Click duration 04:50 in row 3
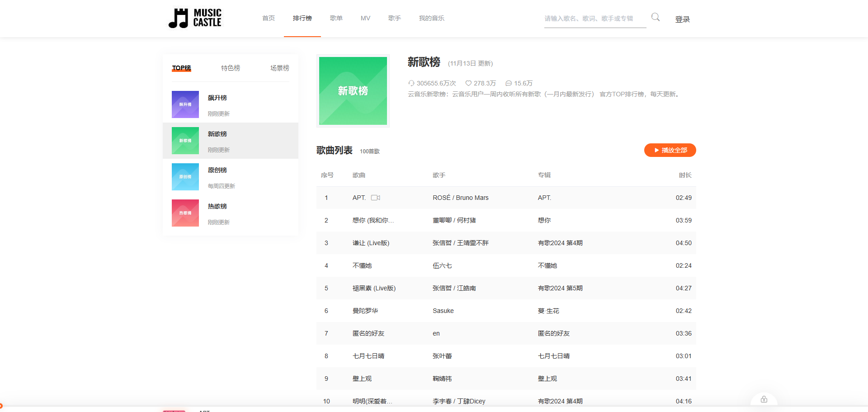This screenshot has width=868, height=412. 684,243
